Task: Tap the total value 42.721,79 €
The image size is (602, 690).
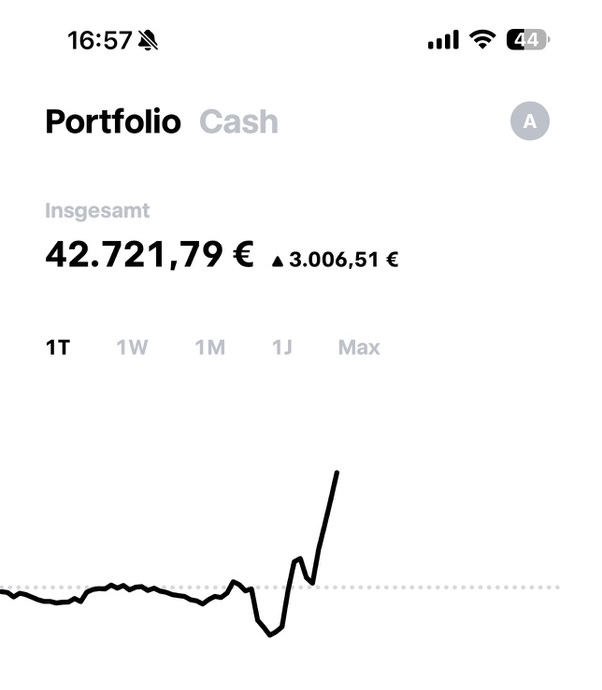Action: pos(149,254)
